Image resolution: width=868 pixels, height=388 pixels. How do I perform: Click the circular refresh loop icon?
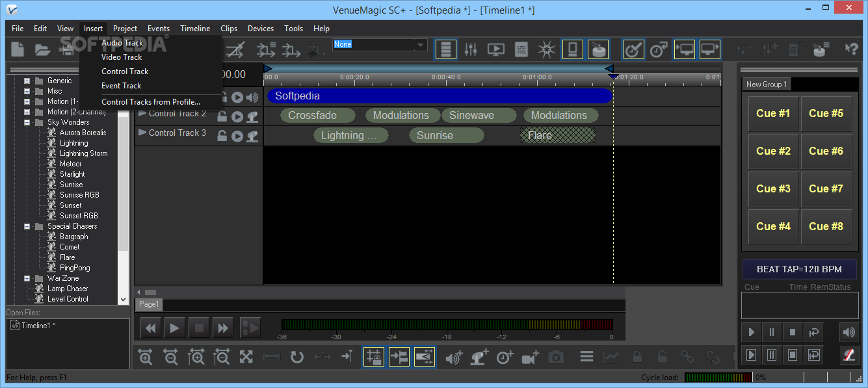coord(297,357)
